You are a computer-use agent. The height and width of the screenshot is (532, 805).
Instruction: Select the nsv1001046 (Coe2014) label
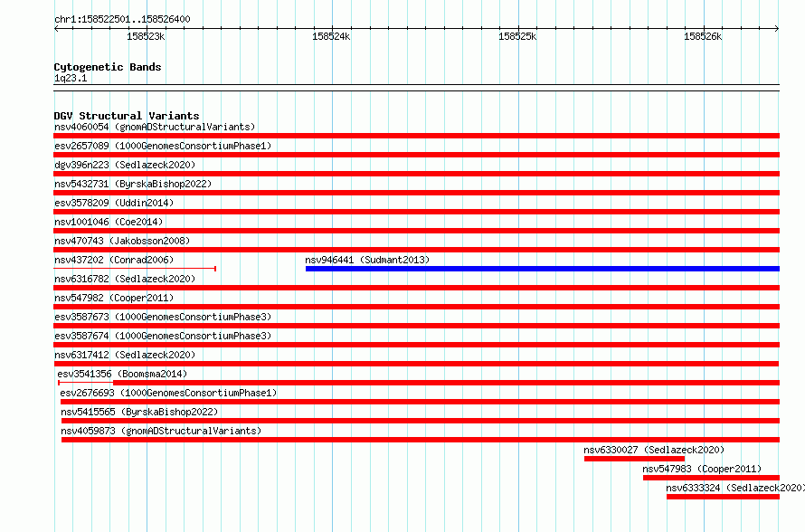tap(109, 222)
